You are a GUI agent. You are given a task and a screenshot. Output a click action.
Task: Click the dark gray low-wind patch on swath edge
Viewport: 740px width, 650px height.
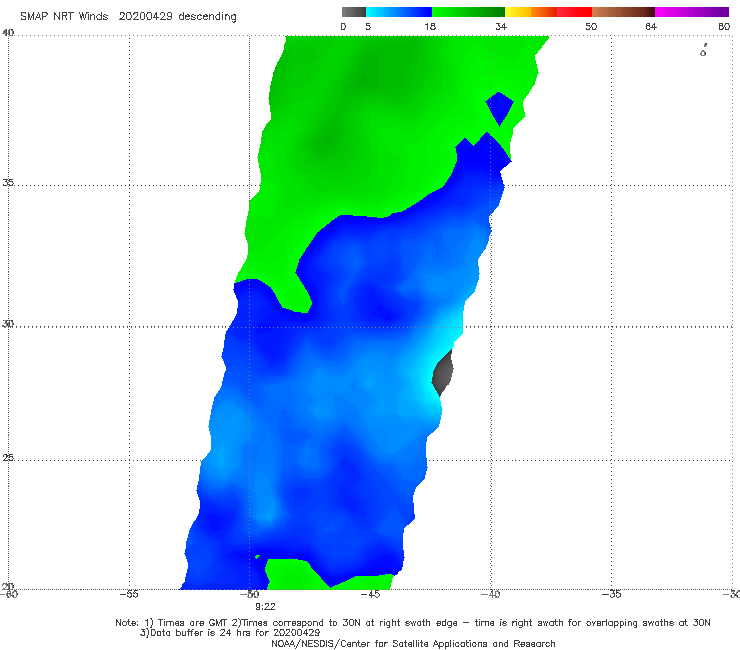coord(443,373)
